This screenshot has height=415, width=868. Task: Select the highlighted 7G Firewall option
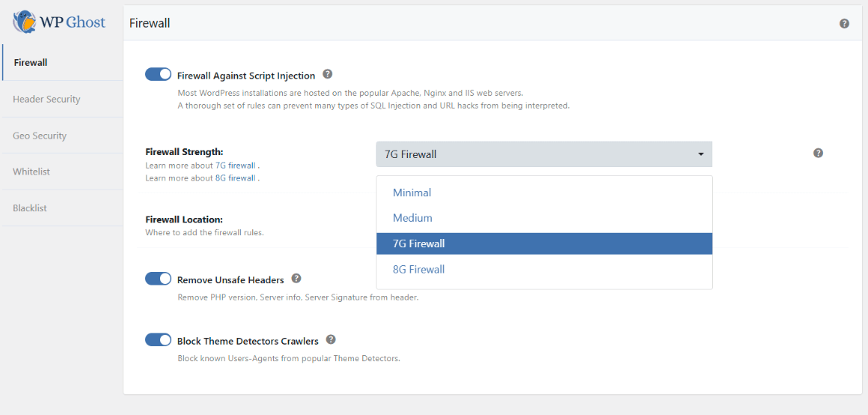(419, 243)
